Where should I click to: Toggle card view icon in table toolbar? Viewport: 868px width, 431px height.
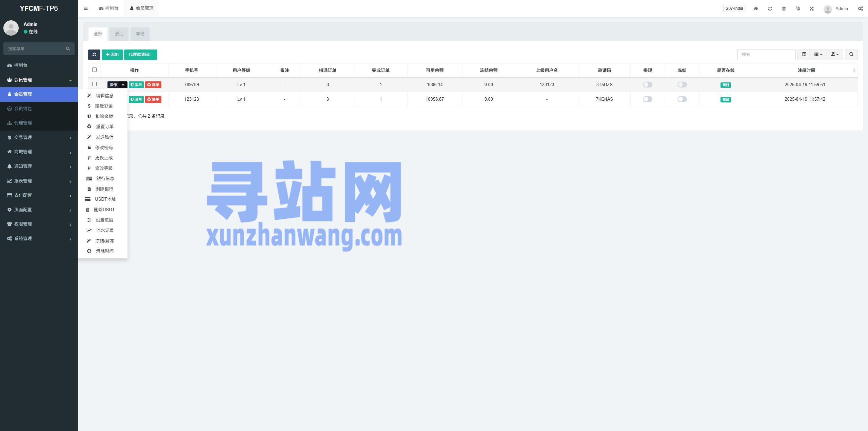pyautogui.click(x=804, y=55)
